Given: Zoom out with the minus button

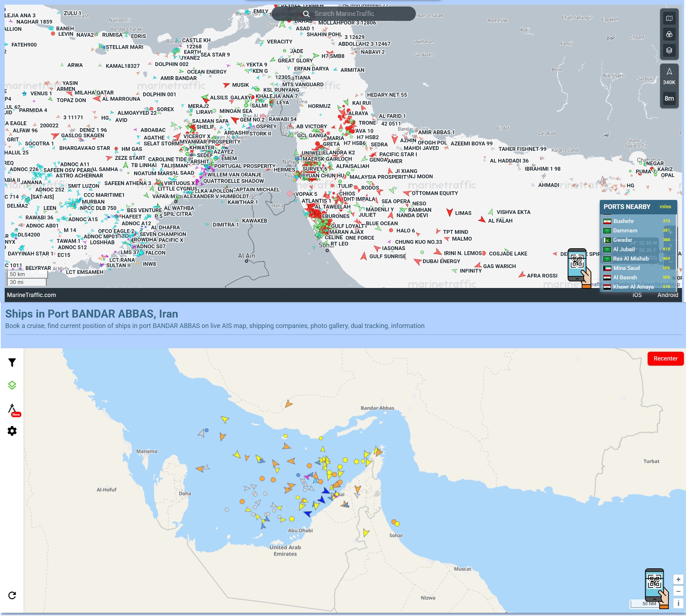Looking at the screenshot, I should coord(678,591).
